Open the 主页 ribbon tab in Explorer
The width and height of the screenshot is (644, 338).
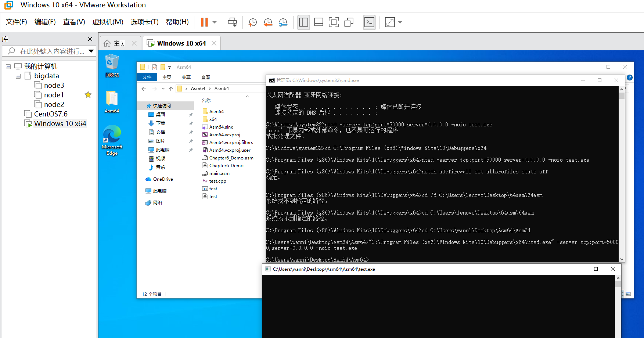167,77
